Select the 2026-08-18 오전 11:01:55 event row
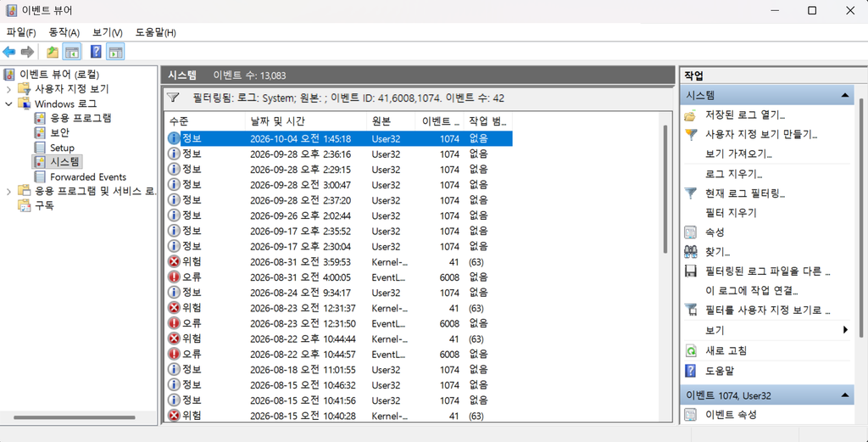This screenshot has width=868, height=442. 339,369
